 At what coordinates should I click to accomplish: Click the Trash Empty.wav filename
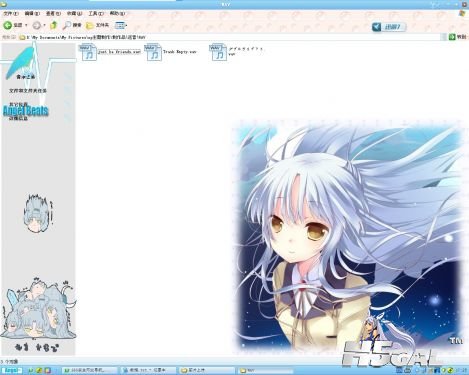pos(180,52)
